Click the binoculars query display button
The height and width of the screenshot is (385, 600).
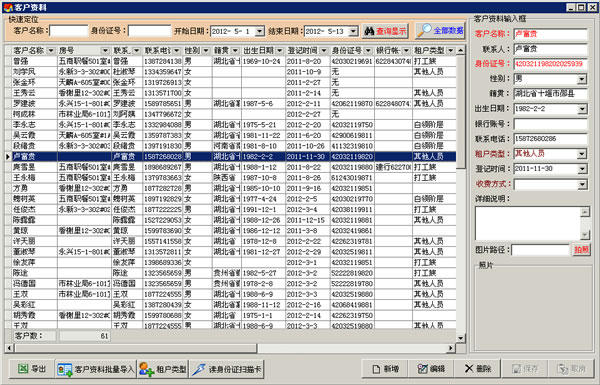[385, 31]
